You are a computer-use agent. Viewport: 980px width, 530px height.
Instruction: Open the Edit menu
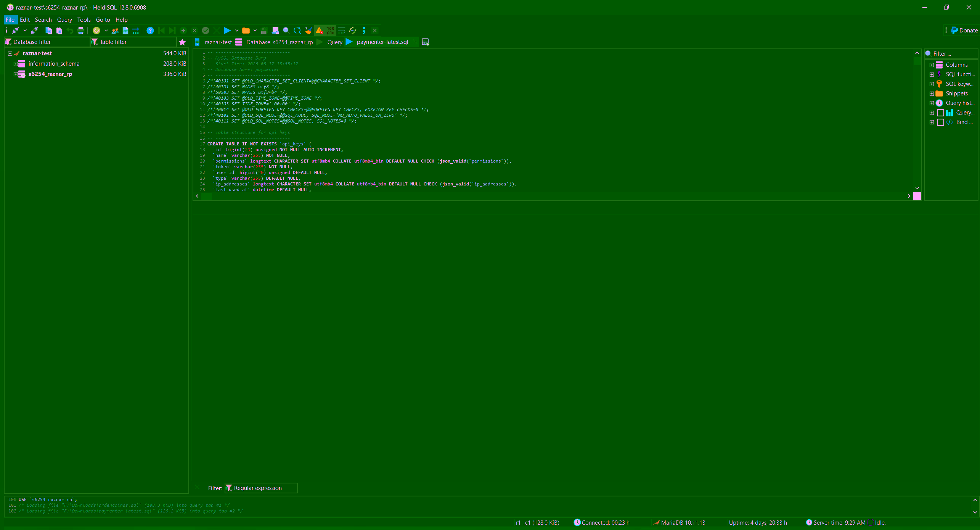pyautogui.click(x=25, y=20)
